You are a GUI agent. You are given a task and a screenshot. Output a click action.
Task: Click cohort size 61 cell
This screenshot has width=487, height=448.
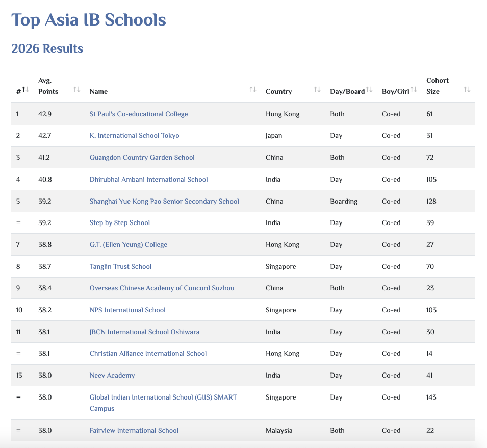[x=429, y=114]
